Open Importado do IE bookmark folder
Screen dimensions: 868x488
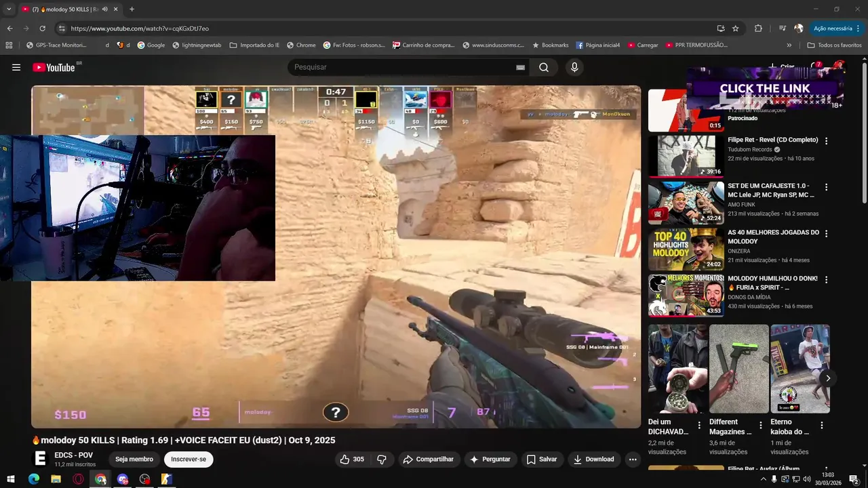tap(254, 45)
